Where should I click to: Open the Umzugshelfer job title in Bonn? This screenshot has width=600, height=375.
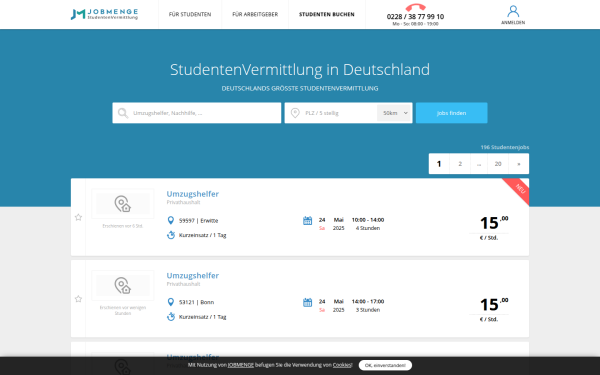click(x=192, y=276)
